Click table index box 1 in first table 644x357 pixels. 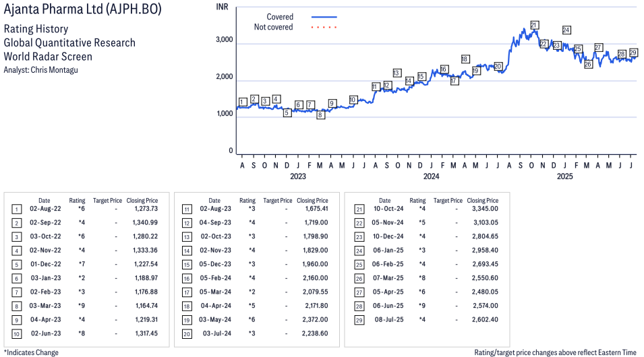pos(16,209)
